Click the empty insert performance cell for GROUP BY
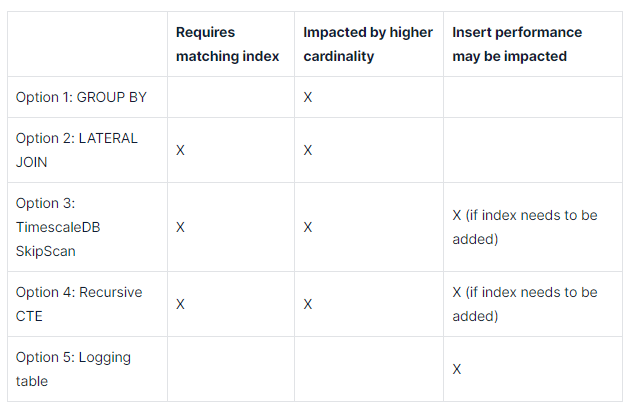 [x=533, y=97]
